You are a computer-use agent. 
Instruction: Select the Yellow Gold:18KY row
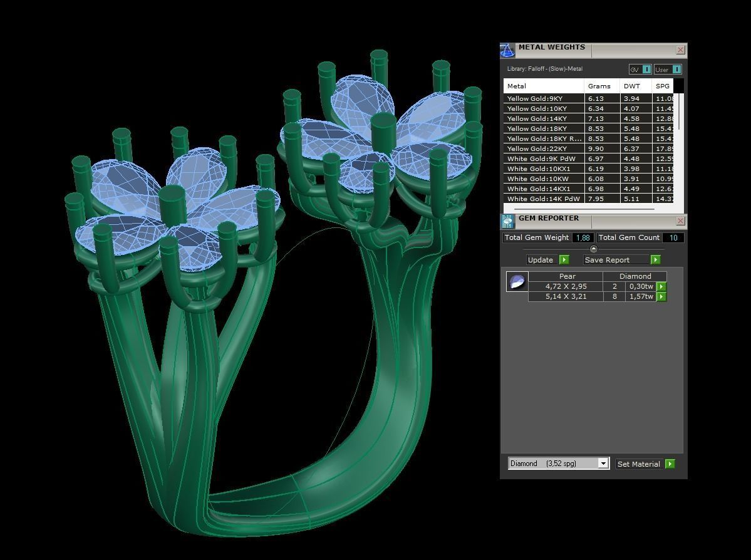point(589,129)
